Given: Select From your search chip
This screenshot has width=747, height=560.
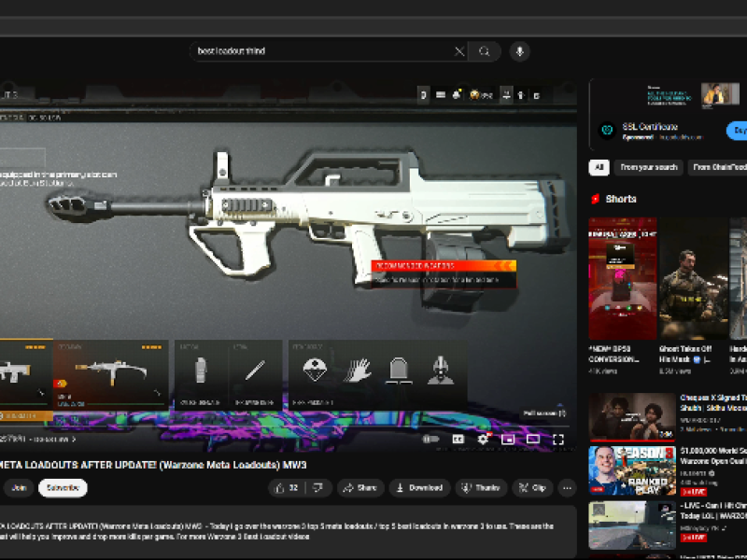Looking at the screenshot, I should click(649, 167).
